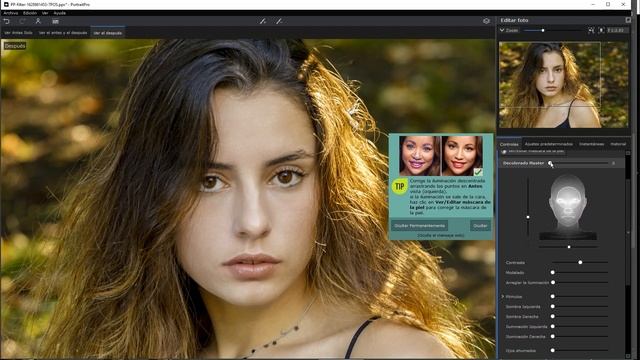Open the Instantáneas tab
640x360 pixels.
tap(591, 144)
